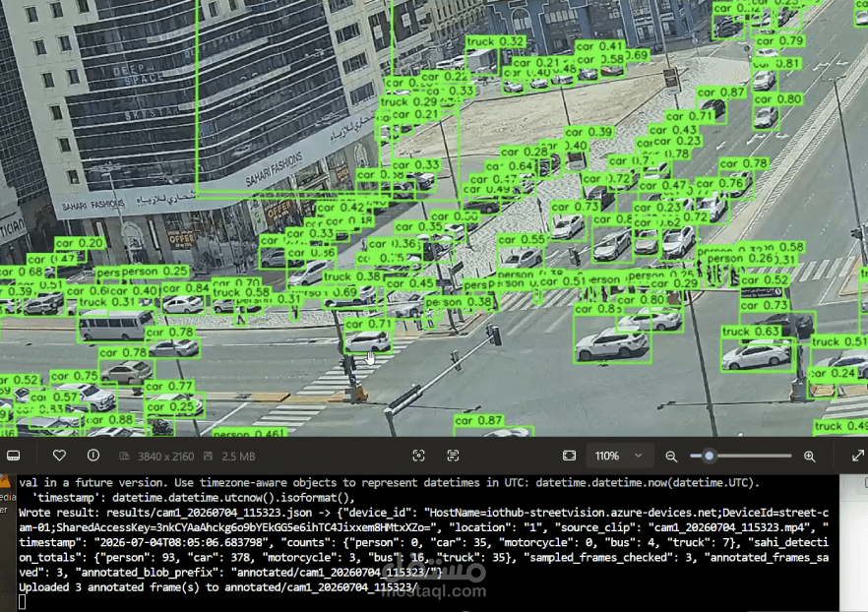Open the 110% zoom level dropdown
The height and width of the screenshot is (612, 868).
point(619,456)
